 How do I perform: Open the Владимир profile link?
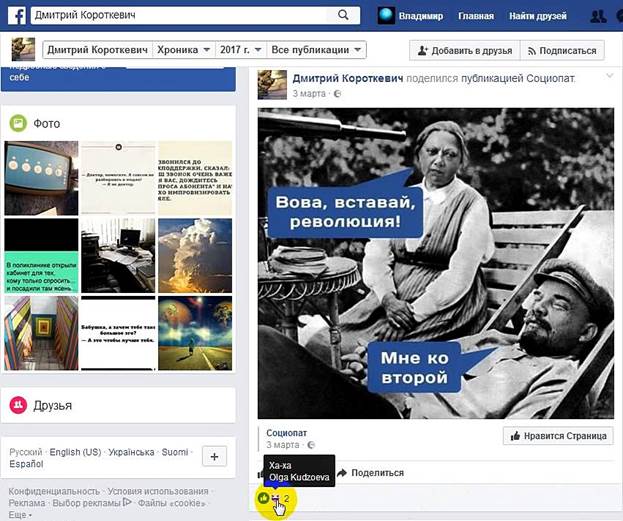pos(421,16)
